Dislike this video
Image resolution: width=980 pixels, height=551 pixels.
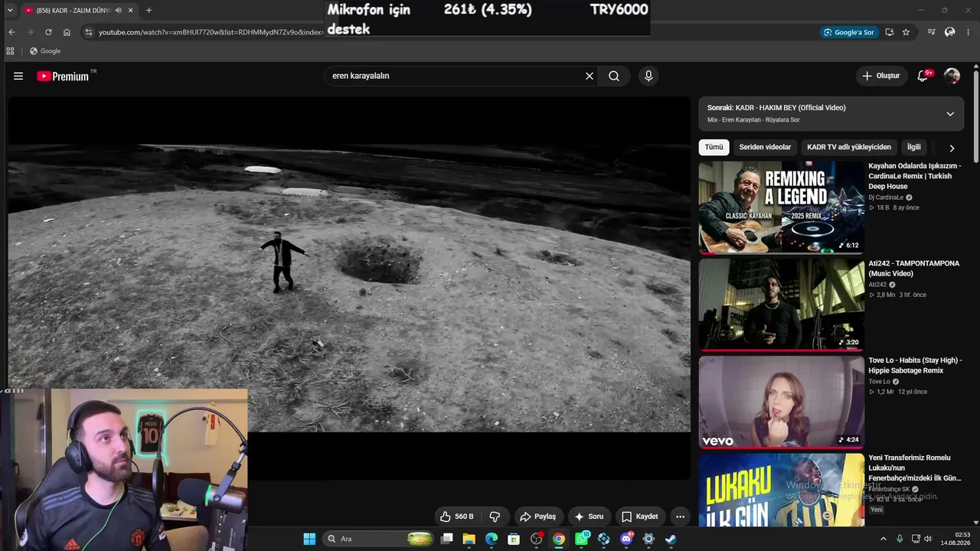[495, 517]
